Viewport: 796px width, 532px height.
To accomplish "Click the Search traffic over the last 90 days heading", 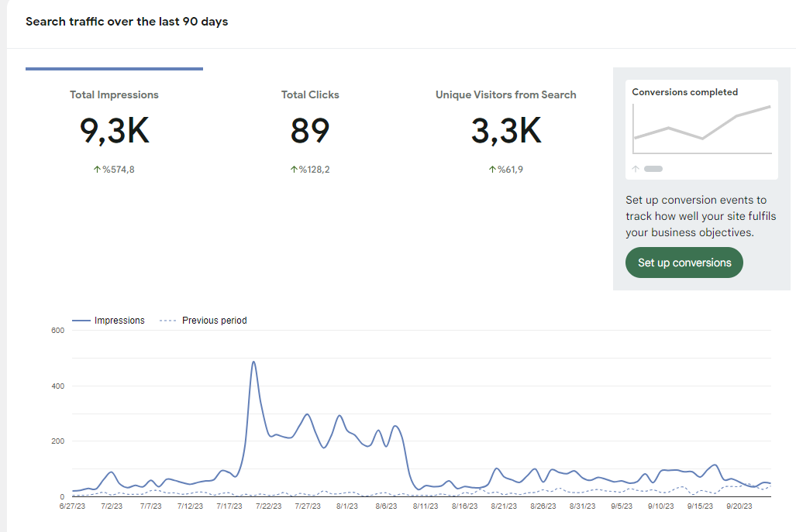I will [x=127, y=22].
